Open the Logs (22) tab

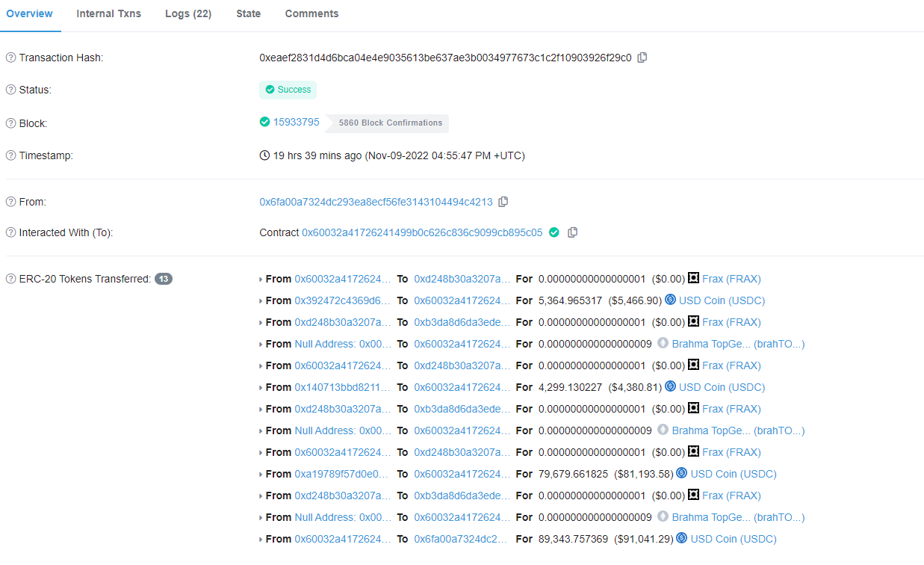[187, 13]
